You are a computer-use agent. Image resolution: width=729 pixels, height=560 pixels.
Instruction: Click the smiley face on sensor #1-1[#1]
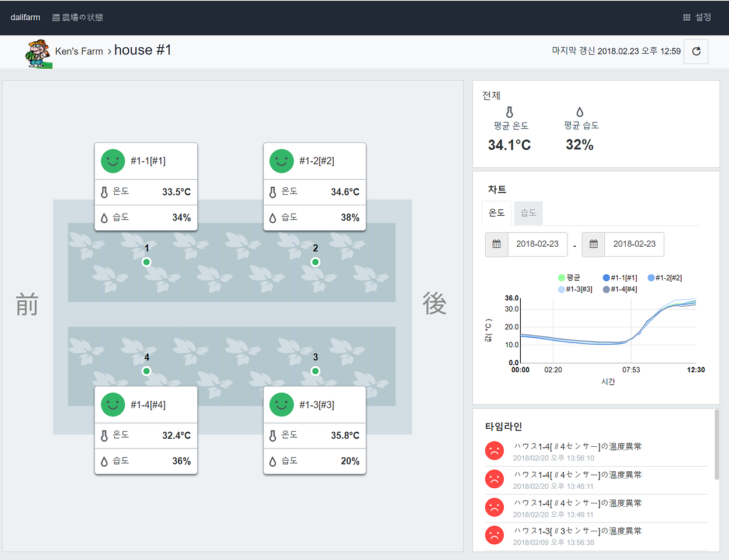(113, 161)
